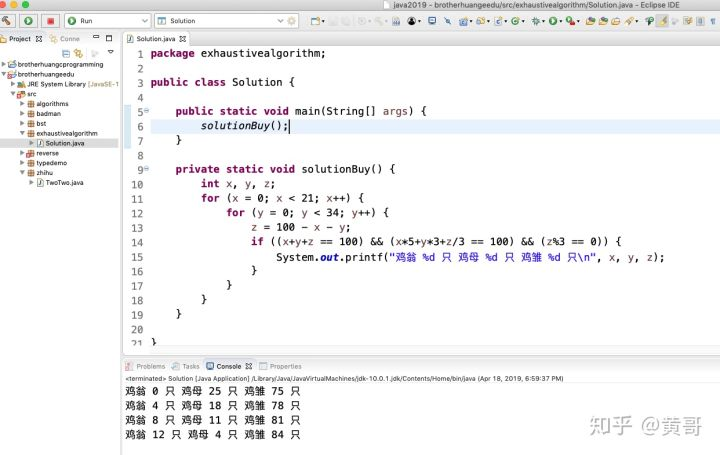Switch to the Problems tab
This screenshot has height=455, width=720.
tap(146, 366)
